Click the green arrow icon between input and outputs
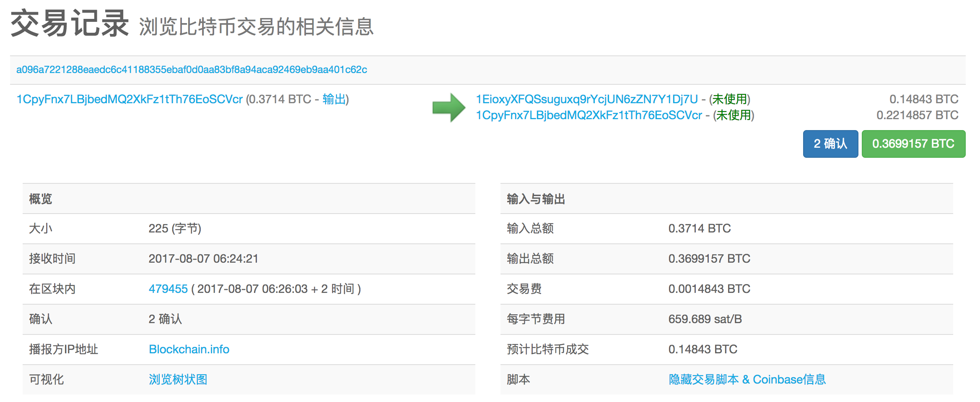980x402 pixels. click(x=449, y=107)
